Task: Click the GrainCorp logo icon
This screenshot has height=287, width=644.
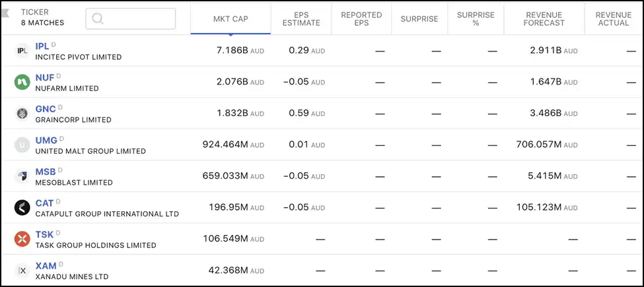Action: coord(22,113)
